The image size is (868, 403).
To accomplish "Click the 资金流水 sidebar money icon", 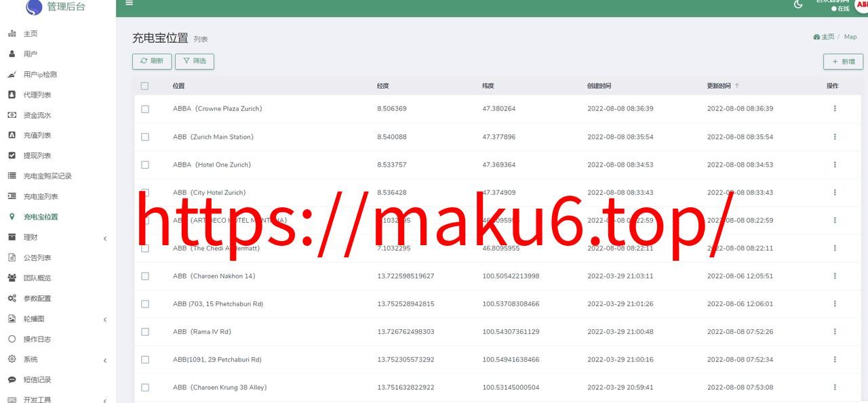I will (x=12, y=114).
